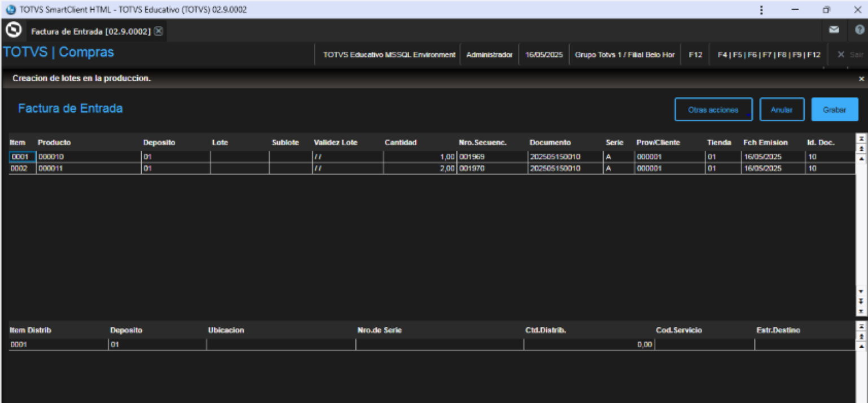Click Grupo Totvs 1 / Filial Belo Hor
This screenshot has height=403, width=868.
pos(625,55)
